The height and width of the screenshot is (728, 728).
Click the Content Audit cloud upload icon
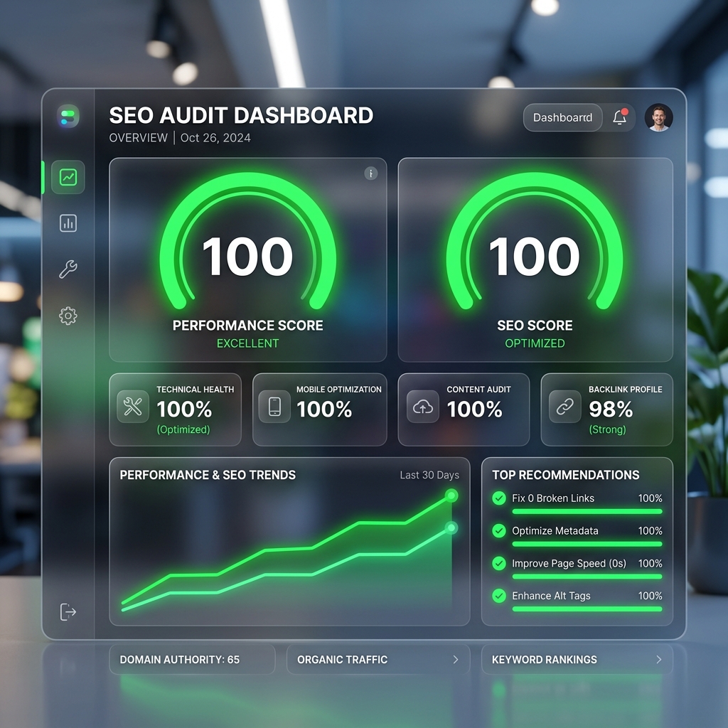click(x=423, y=407)
